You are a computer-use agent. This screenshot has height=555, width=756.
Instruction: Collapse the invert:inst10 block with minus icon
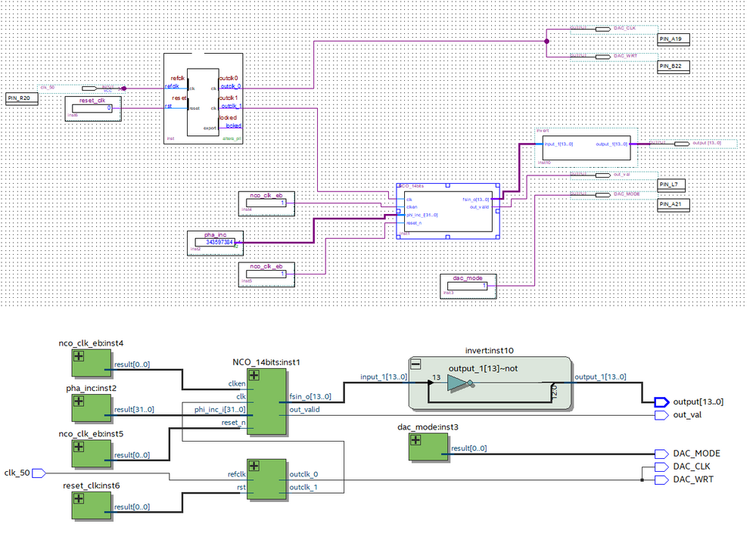point(415,364)
